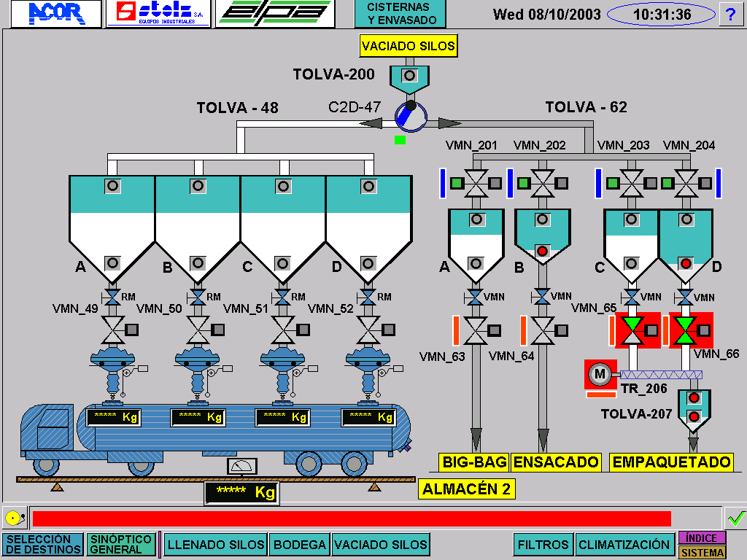The height and width of the screenshot is (560, 747).
Task: Click the TR_206 motor icon
Action: click(600, 374)
